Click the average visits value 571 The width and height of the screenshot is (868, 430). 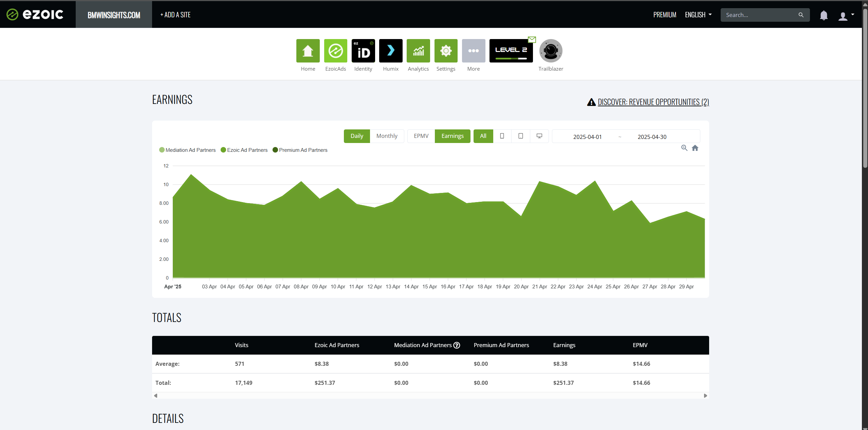point(239,364)
